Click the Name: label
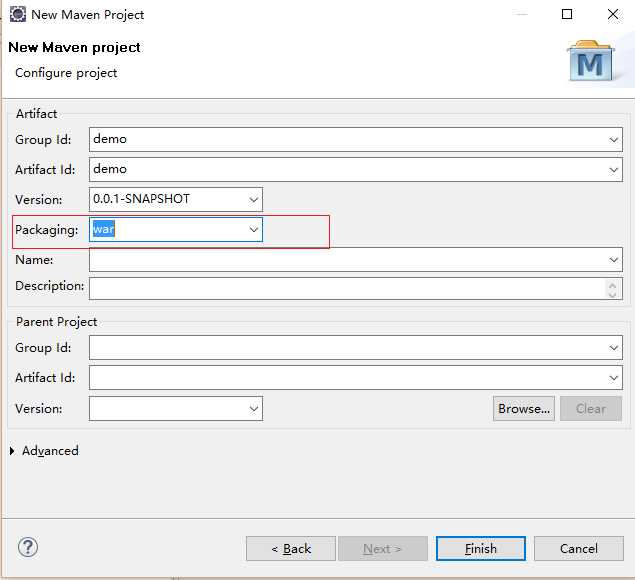This screenshot has height=580, width=635. click(34, 260)
